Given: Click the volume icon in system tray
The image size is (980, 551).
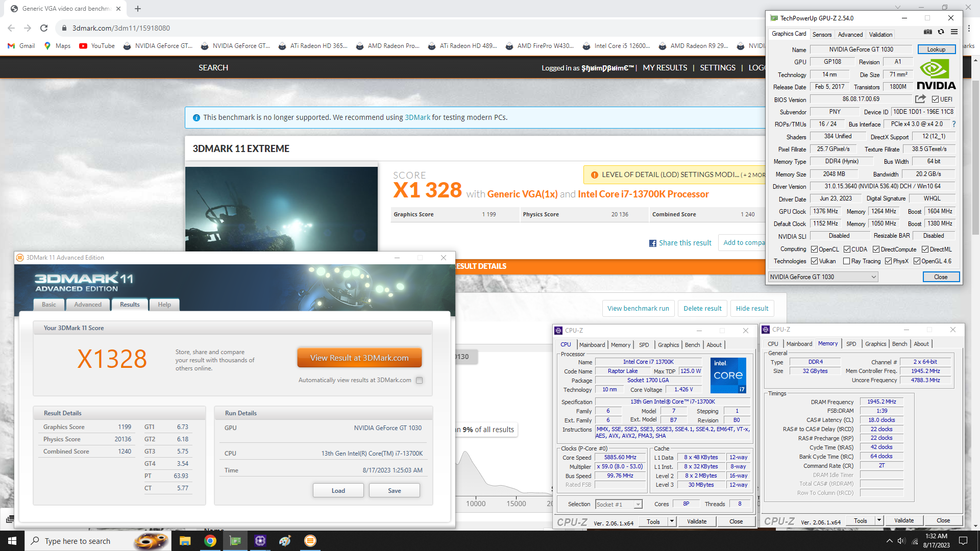Looking at the screenshot, I should pos(901,541).
